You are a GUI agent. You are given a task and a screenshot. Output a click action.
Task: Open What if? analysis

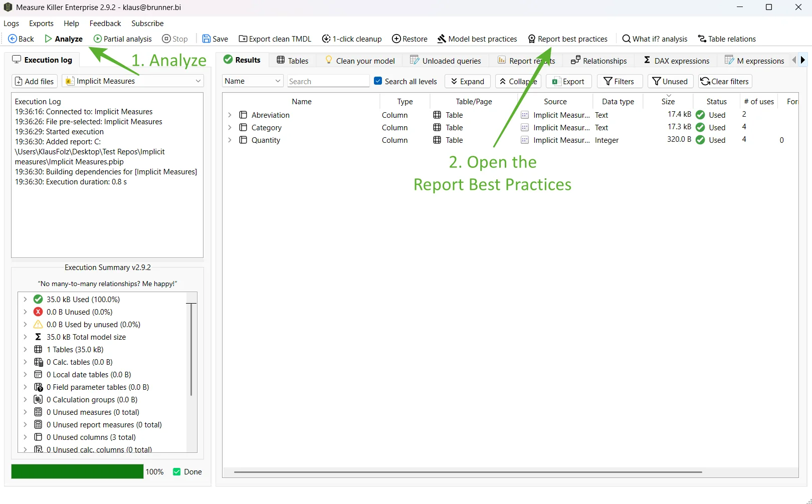655,39
